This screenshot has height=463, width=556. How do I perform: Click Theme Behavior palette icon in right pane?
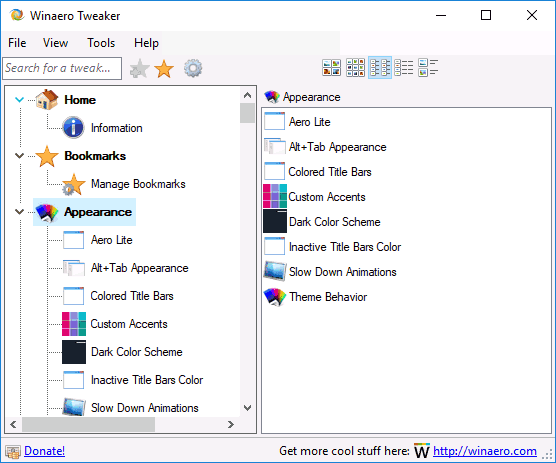[x=275, y=297]
